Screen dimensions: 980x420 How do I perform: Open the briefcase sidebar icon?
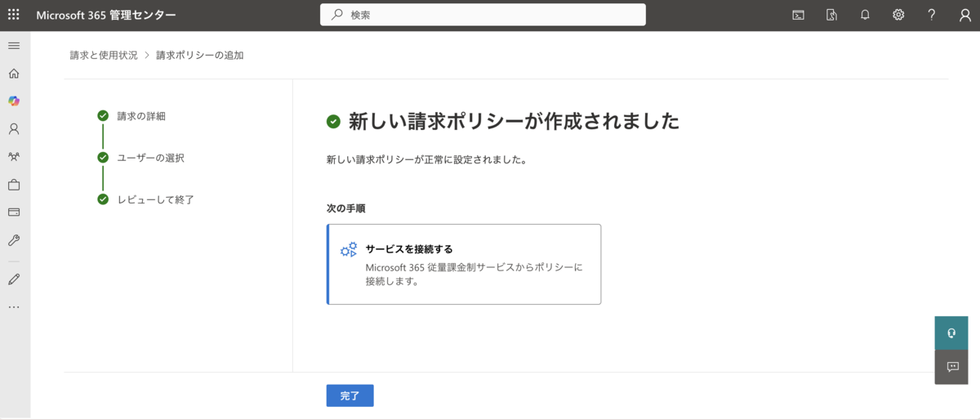point(14,185)
